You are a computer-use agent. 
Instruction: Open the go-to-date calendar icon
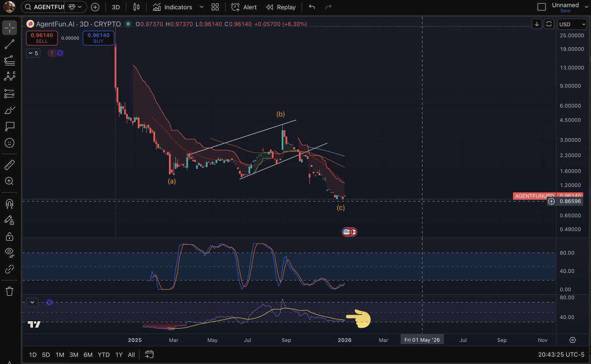pos(150,354)
